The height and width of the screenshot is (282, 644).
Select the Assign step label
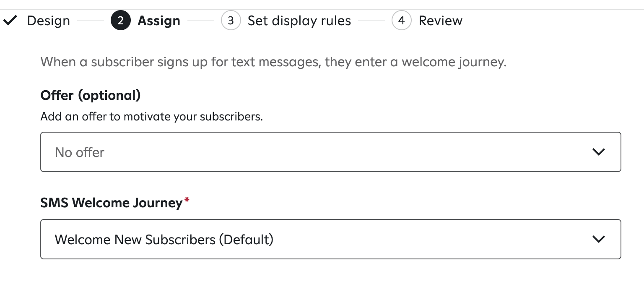pos(159,20)
